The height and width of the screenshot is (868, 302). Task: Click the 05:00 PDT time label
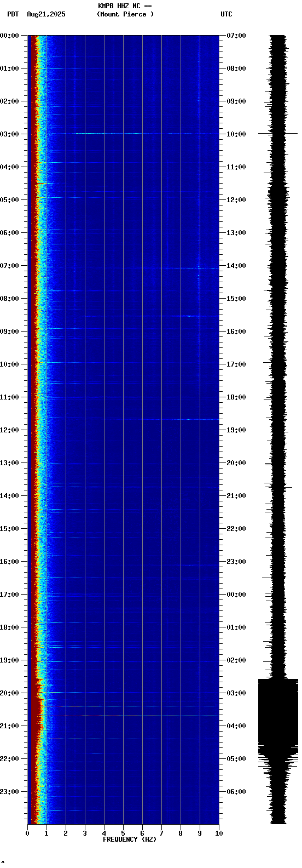[x=9, y=200]
